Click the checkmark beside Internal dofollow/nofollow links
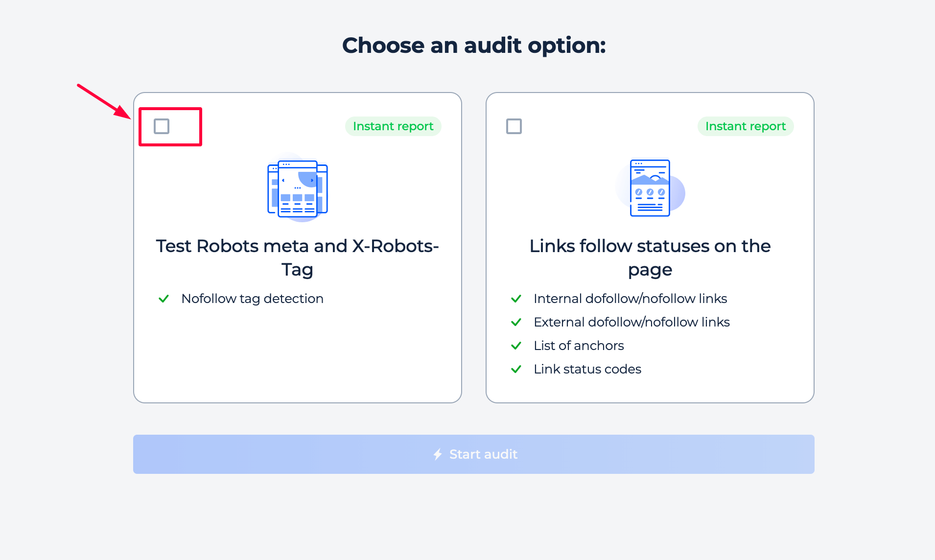 tap(516, 299)
